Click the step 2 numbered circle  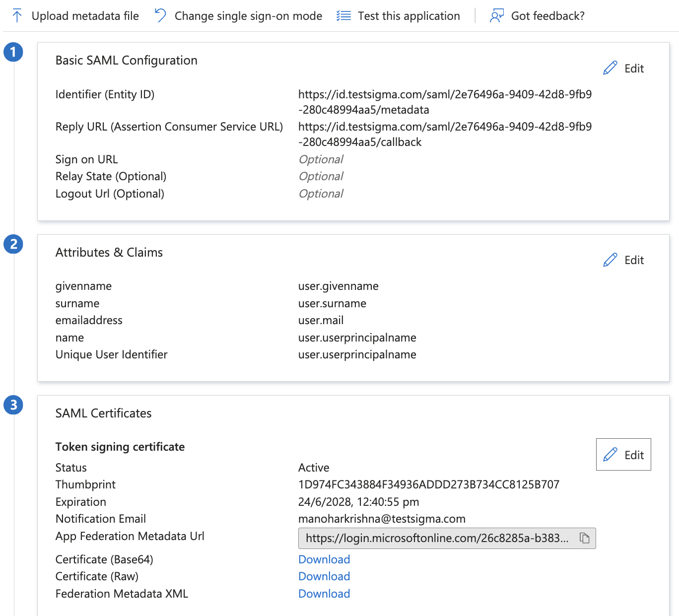[x=13, y=244]
